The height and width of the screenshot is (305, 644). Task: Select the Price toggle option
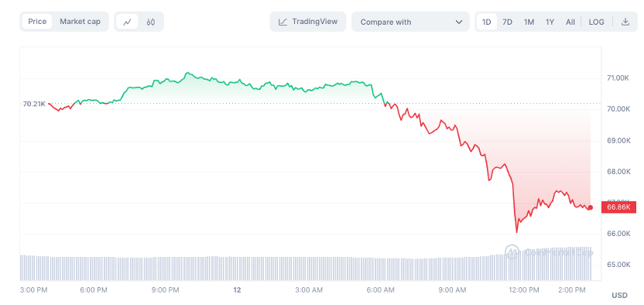point(37,22)
